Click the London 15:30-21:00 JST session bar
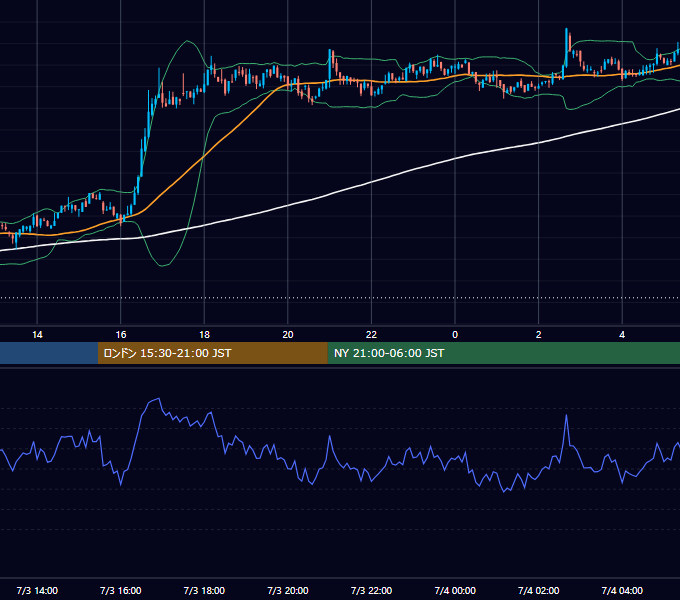Viewport: 680px width, 600px height. pos(212,353)
